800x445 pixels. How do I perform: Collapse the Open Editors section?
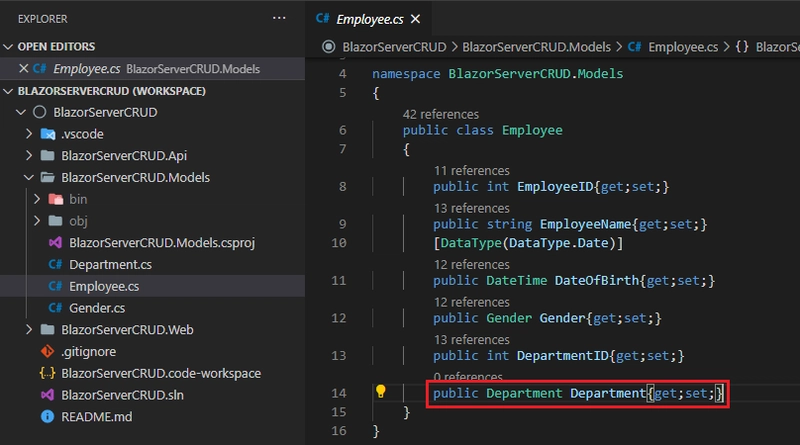(9, 47)
